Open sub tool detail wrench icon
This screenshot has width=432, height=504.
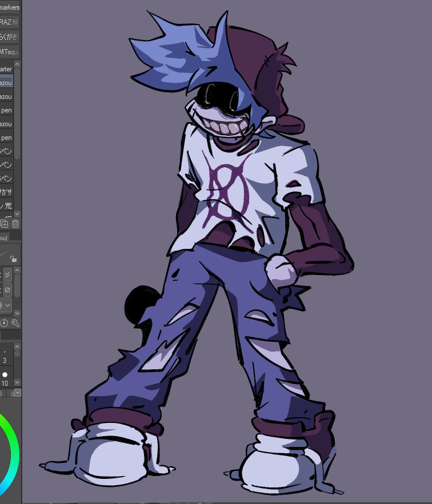click(x=15, y=323)
